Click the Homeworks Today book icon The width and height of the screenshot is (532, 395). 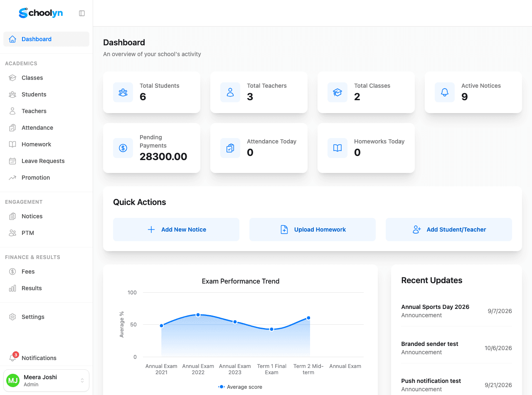(337, 148)
